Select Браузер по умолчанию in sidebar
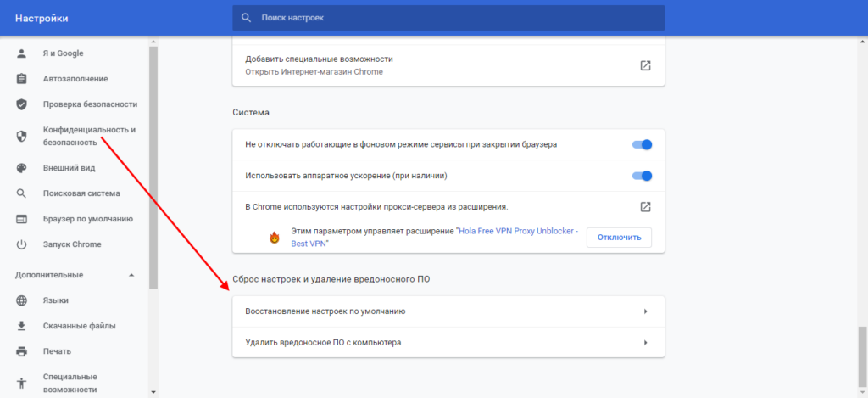The image size is (868, 398). click(88, 219)
